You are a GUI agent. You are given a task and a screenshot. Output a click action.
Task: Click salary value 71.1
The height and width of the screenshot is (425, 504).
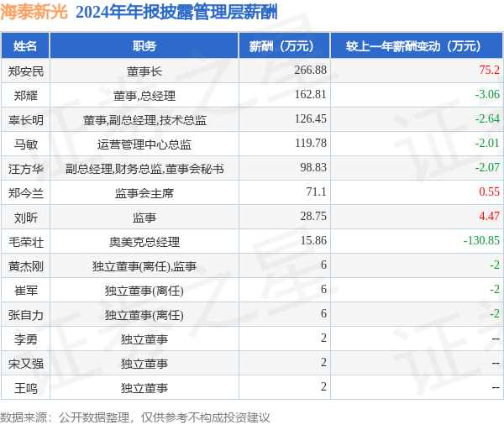(x=316, y=192)
